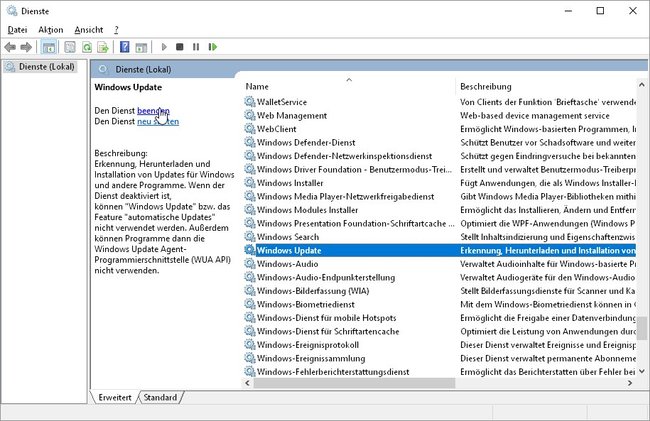This screenshot has height=421, width=650.
Task: Select the Windows Driver Foundation service row
Action: pos(439,169)
